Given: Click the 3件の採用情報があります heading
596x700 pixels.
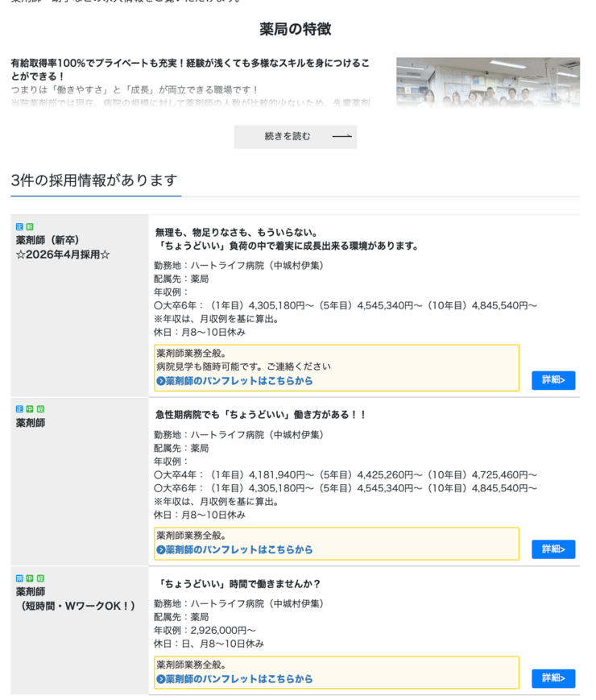Looking at the screenshot, I should pyautogui.click(x=94, y=180).
